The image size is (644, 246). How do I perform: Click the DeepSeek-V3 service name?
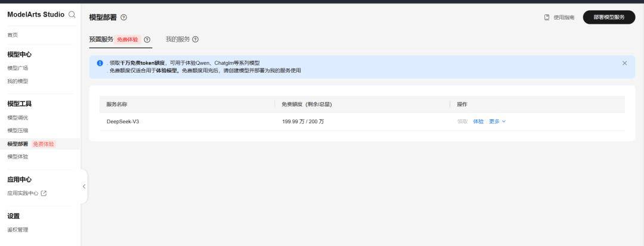click(123, 122)
